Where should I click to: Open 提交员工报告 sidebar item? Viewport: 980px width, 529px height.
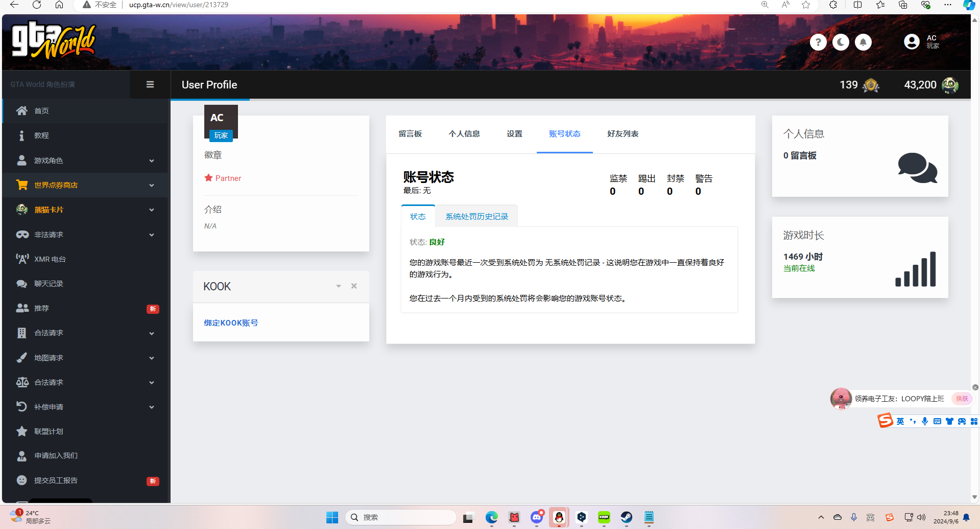pos(85,480)
